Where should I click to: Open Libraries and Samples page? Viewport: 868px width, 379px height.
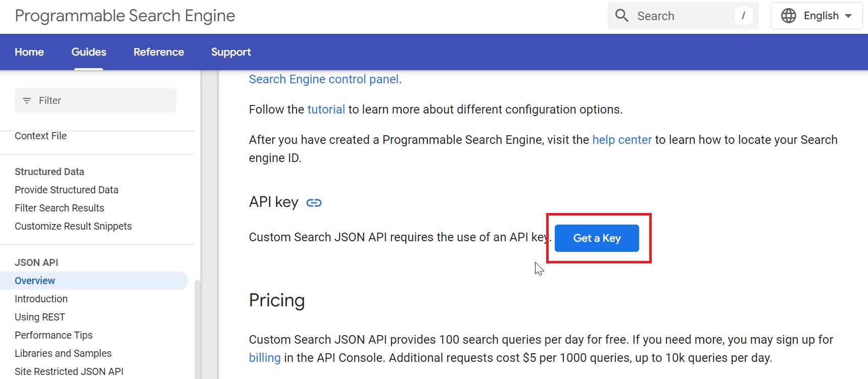coord(63,353)
